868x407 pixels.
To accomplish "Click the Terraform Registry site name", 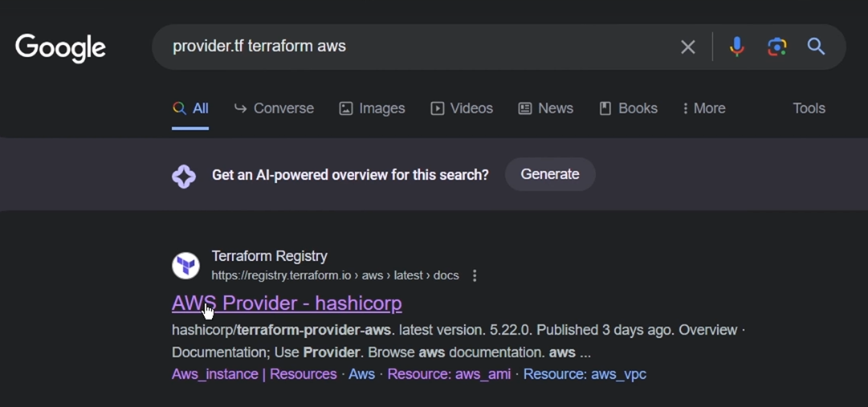I will [x=270, y=256].
